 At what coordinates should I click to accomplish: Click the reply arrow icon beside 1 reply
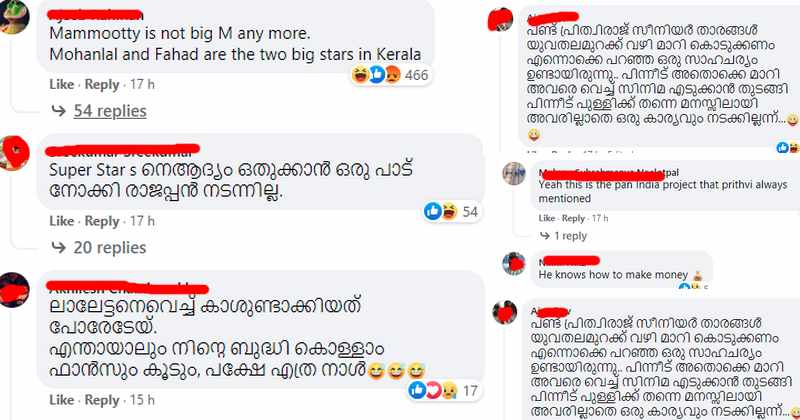pos(545,236)
